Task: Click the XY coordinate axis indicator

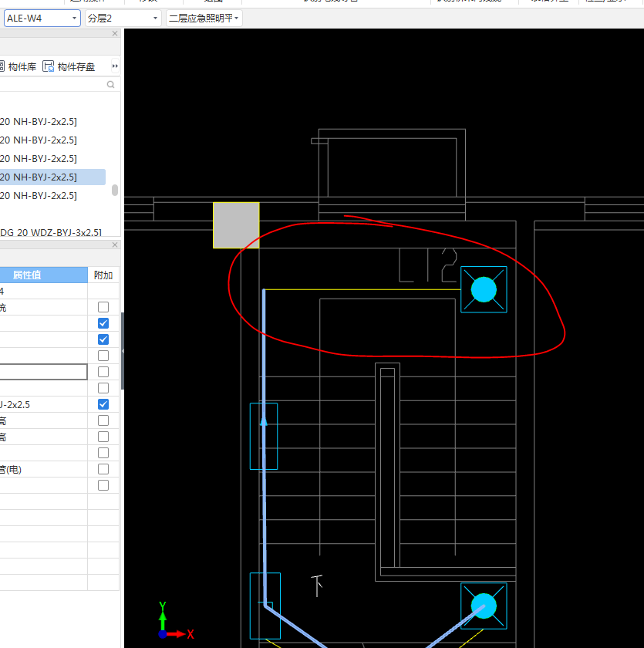Action: click(x=176, y=621)
